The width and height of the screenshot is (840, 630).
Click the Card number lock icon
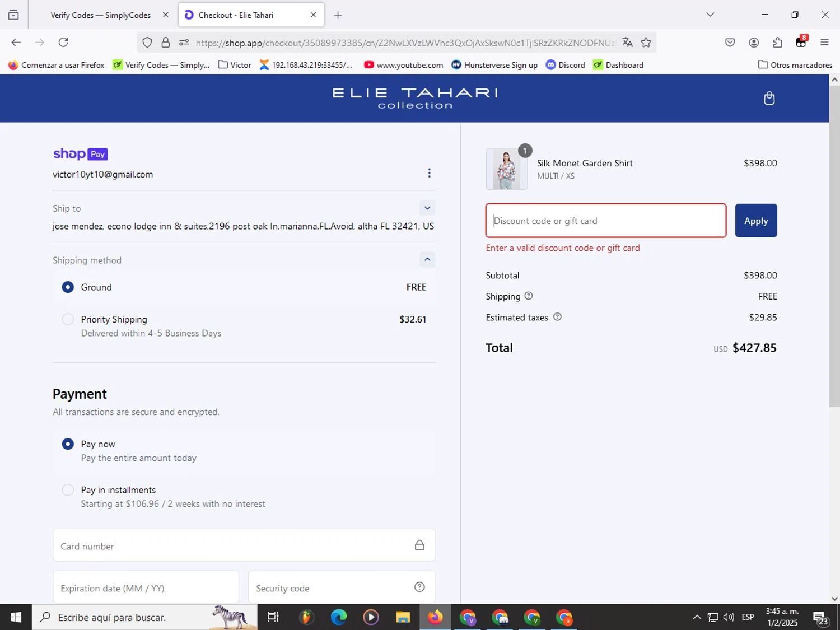pos(419,545)
